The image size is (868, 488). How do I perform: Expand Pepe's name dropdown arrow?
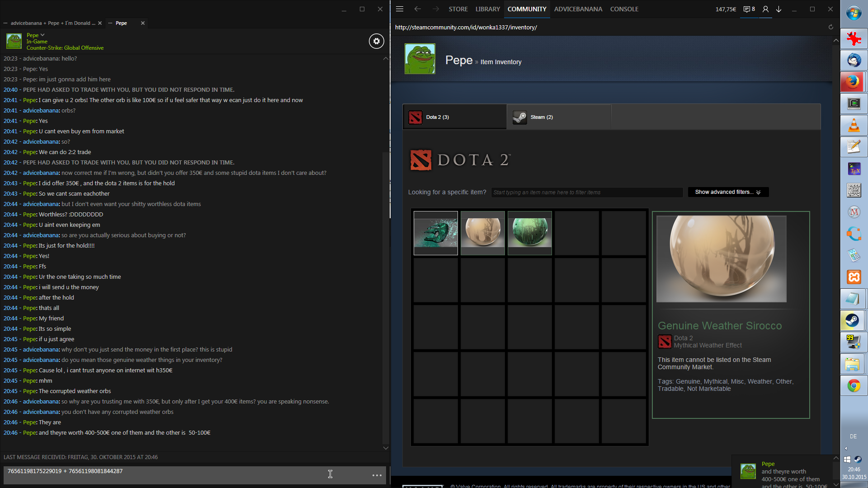point(42,35)
